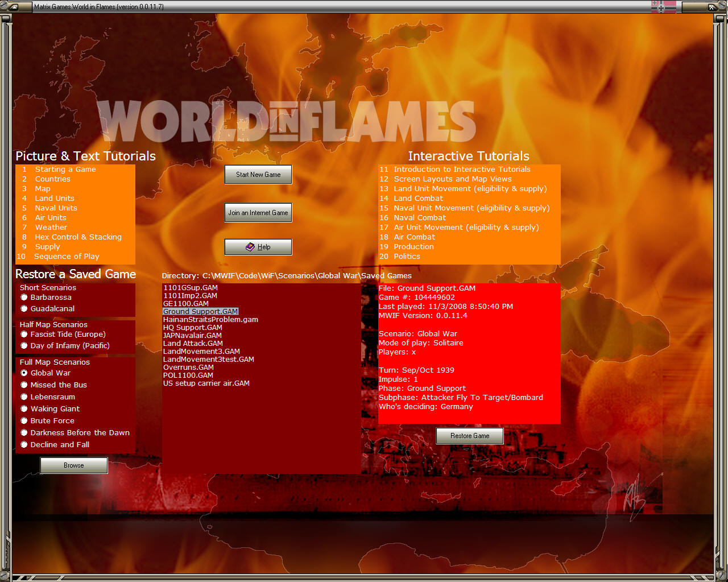Select the Decline and Fall scenario
The height and width of the screenshot is (582, 728).
click(x=55, y=444)
